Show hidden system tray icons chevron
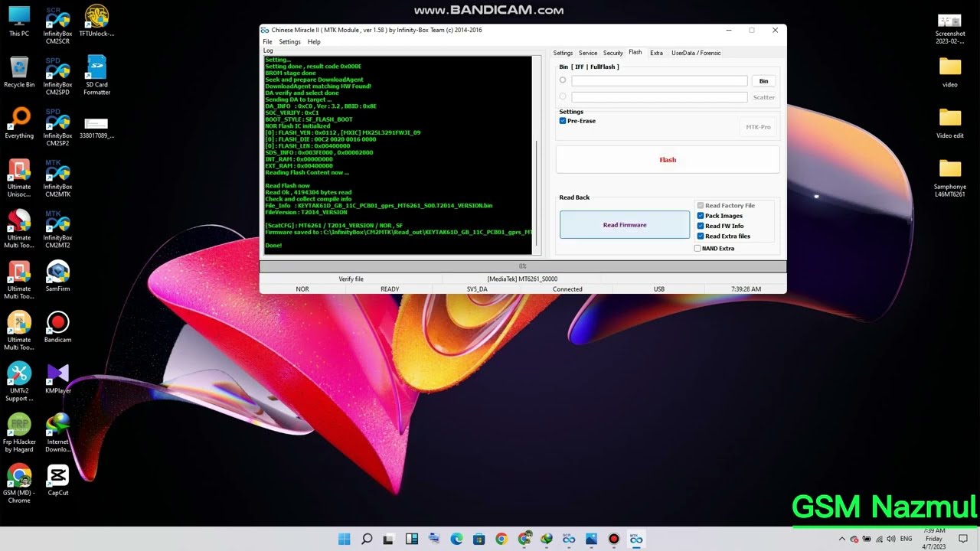The height and width of the screenshot is (551, 980). point(842,539)
